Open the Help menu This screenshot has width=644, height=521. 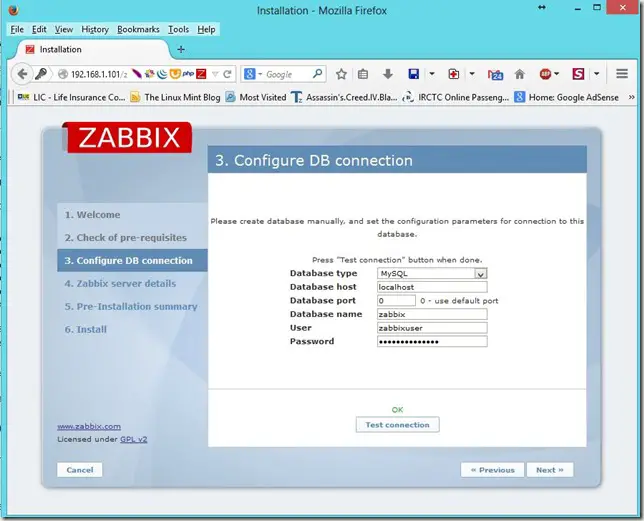click(x=206, y=30)
